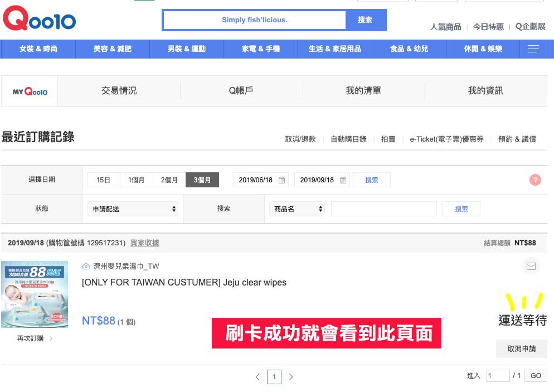Open the 家電 & 手機 category
The height and width of the screenshot is (392, 554).
(x=261, y=49)
